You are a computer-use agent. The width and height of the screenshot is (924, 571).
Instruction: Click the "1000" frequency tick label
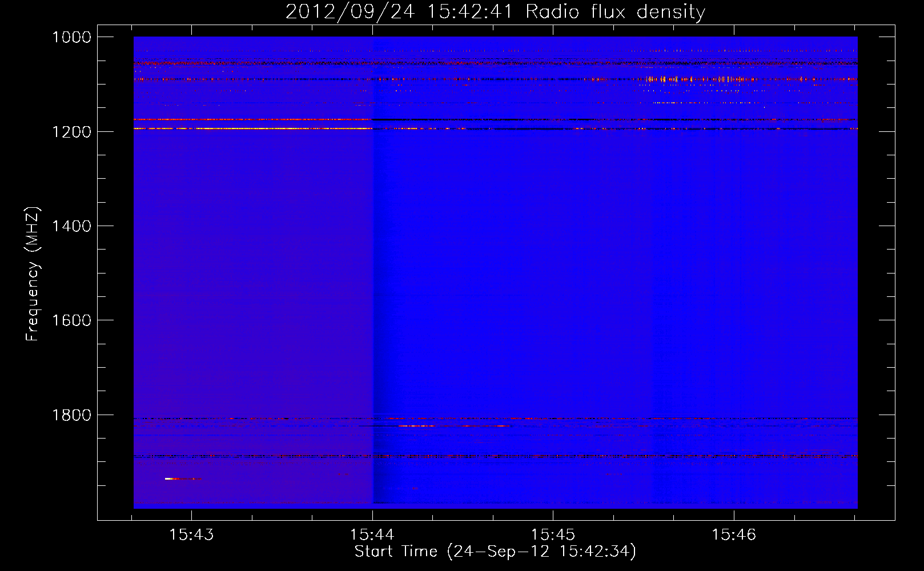point(72,37)
